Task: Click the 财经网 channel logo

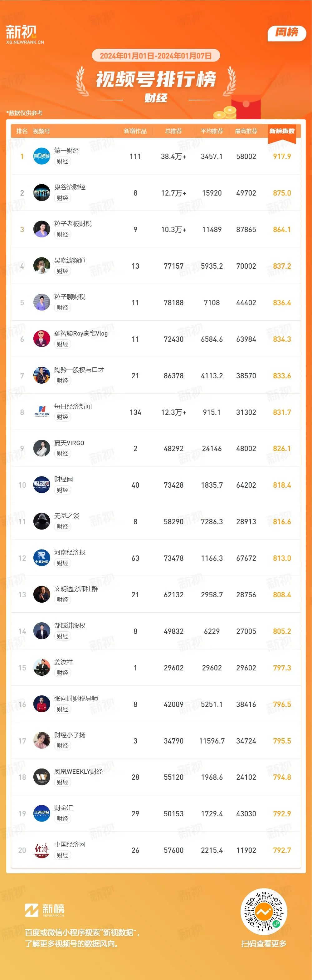Action: [42, 485]
